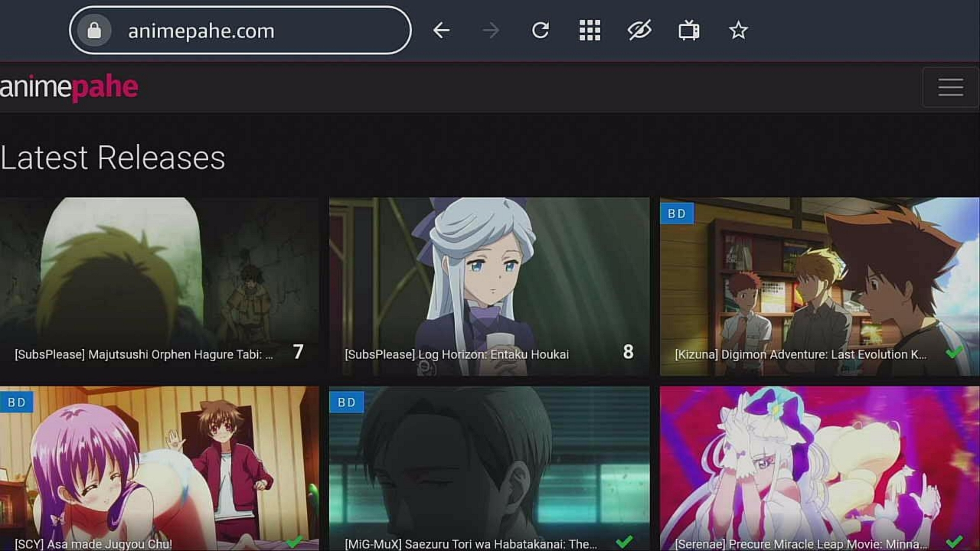Click the animepahe.com URL field
This screenshot has width=980, height=551.
point(240,31)
